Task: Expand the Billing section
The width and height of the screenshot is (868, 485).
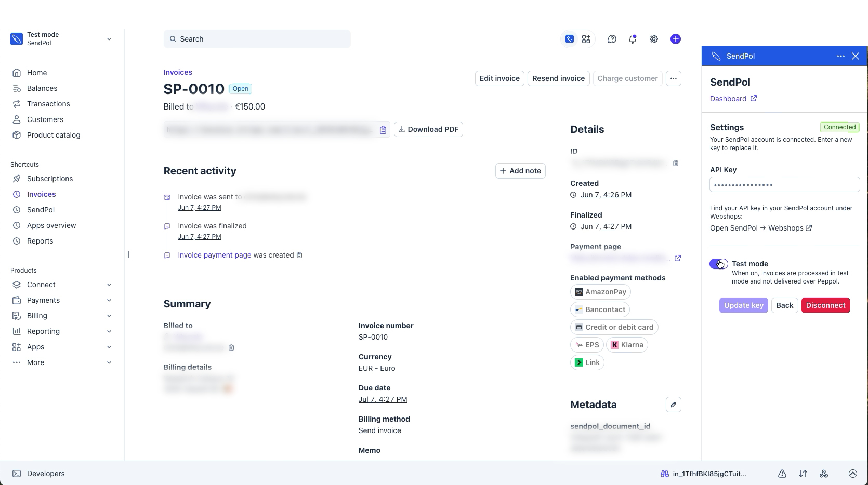Action: point(62,316)
